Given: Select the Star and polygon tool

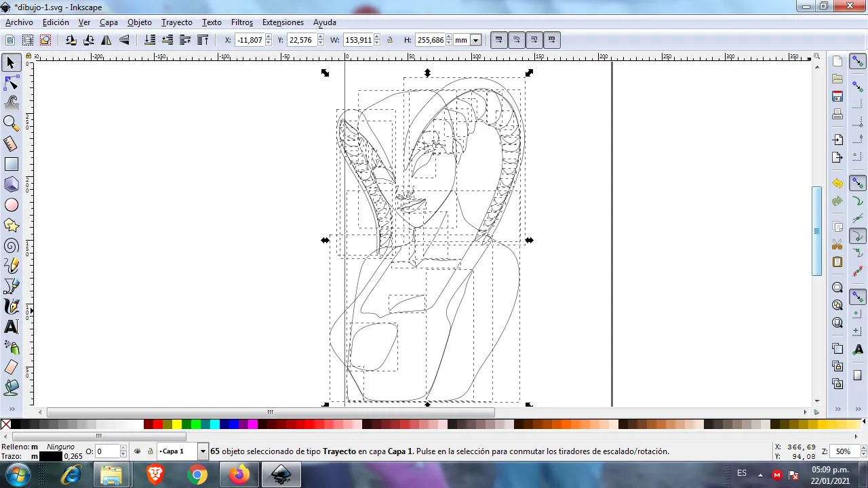Looking at the screenshot, I should pos(11,225).
